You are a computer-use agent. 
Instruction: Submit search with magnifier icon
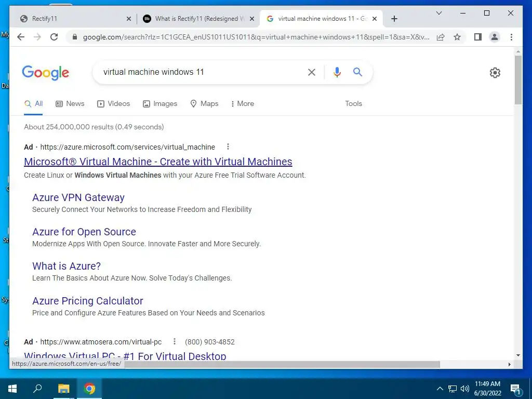tap(357, 72)
